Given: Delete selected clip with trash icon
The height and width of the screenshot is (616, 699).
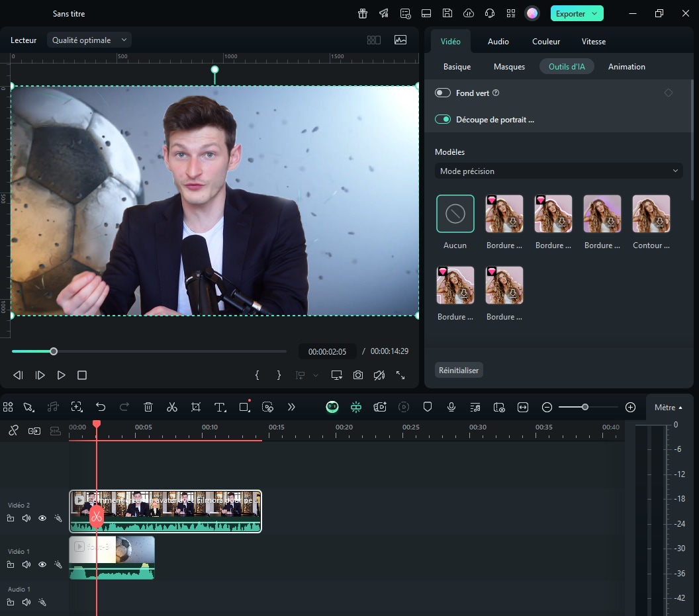Looking at the screenshot, I should [x=148, y=407].
